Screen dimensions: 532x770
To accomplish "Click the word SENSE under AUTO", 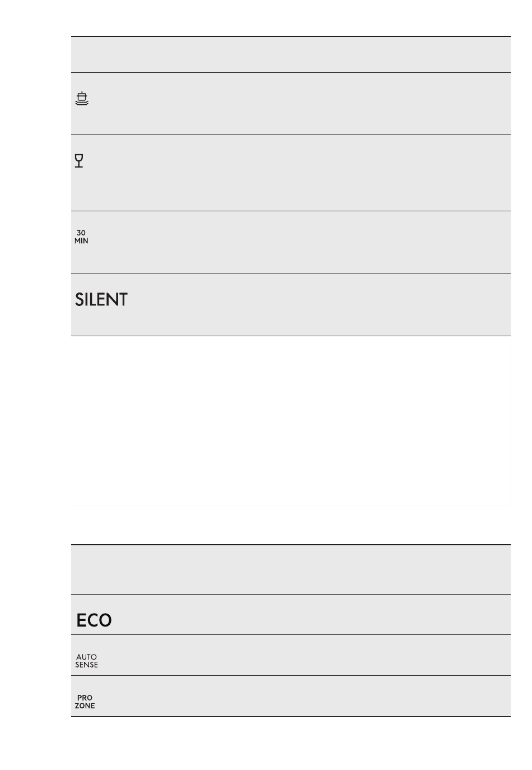I will 86,665.
